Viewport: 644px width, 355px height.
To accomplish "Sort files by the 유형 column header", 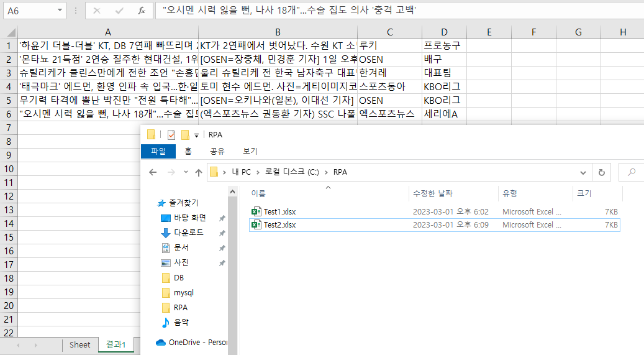I will (535, 193).
